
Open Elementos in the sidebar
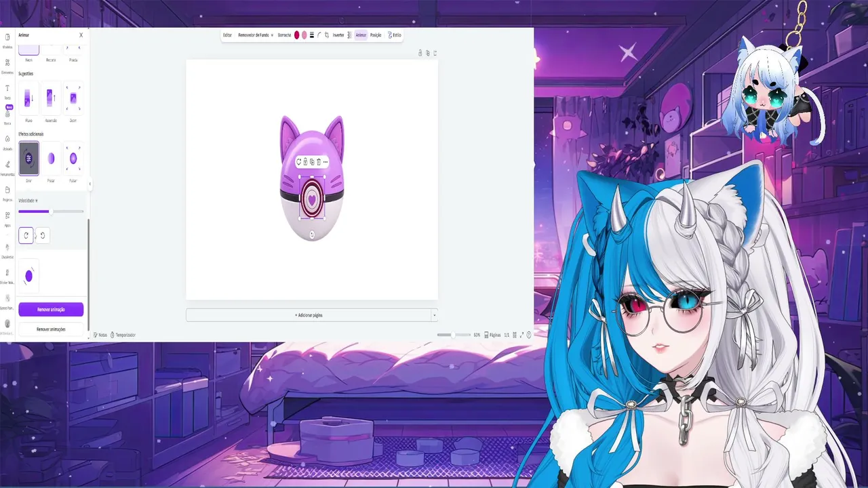point(7,66)
